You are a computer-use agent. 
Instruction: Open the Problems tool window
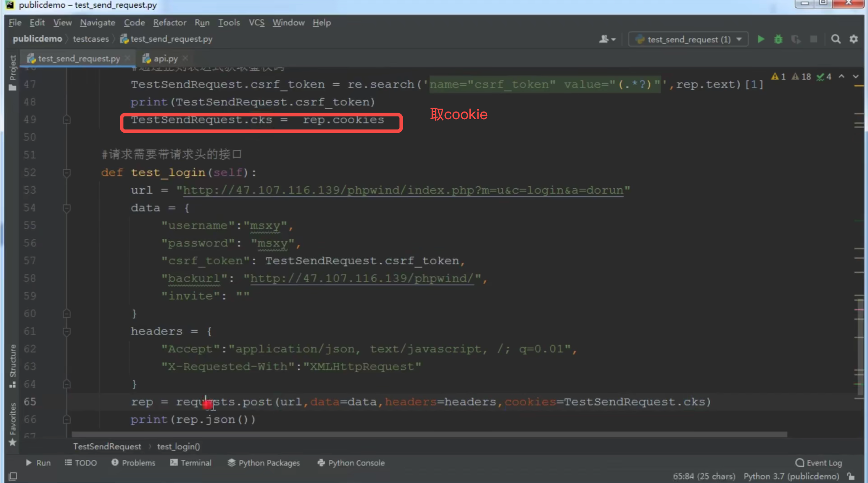[x=133, y=463]
